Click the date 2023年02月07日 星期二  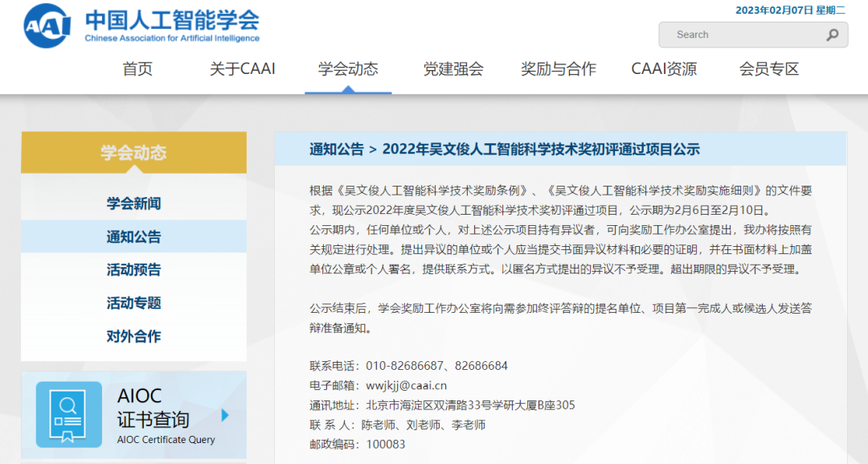pos(790,10)
